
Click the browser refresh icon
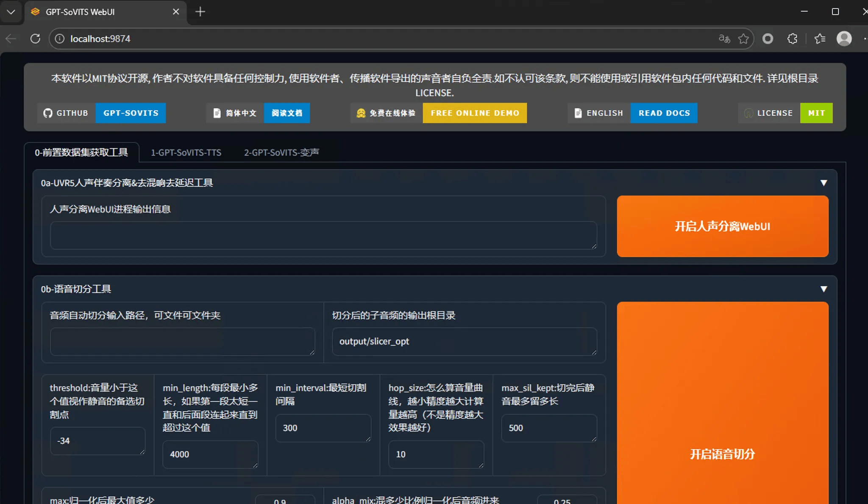tap(36, 39)
